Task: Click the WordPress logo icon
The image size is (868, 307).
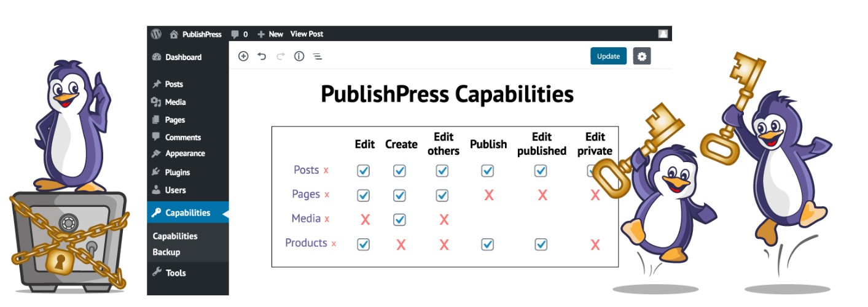Action: (x=156, y=34)
